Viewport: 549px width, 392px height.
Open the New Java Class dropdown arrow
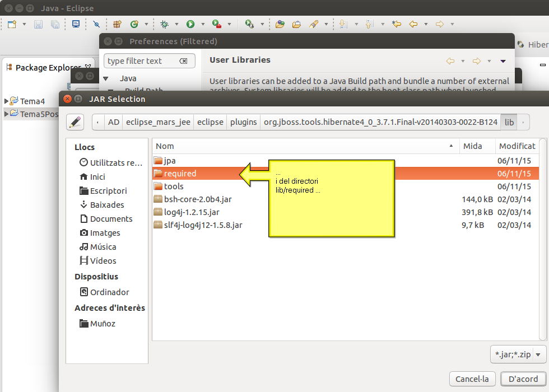[x=146, y=24]
